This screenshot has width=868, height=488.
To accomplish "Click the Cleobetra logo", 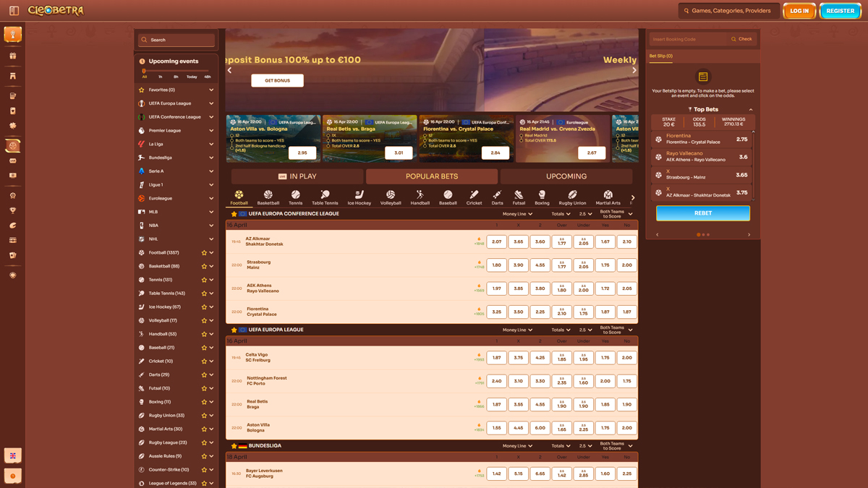I will [x=56, y=11].
